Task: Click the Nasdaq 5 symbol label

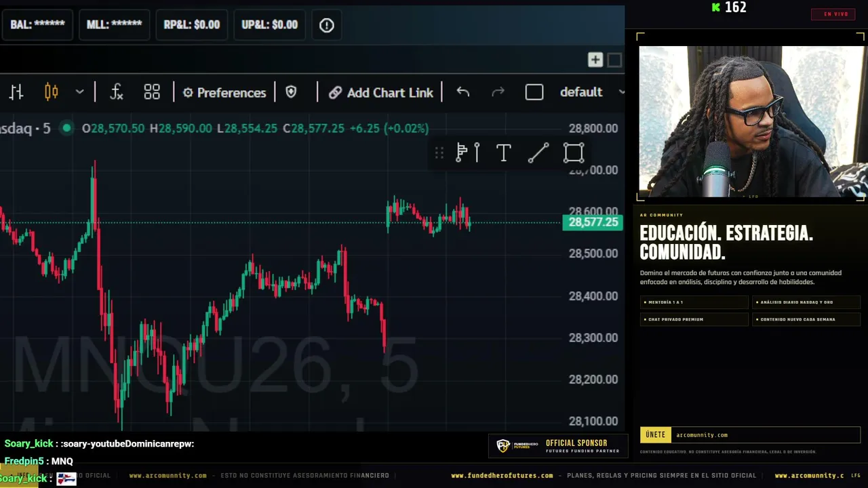Action: tap(25, 129)
